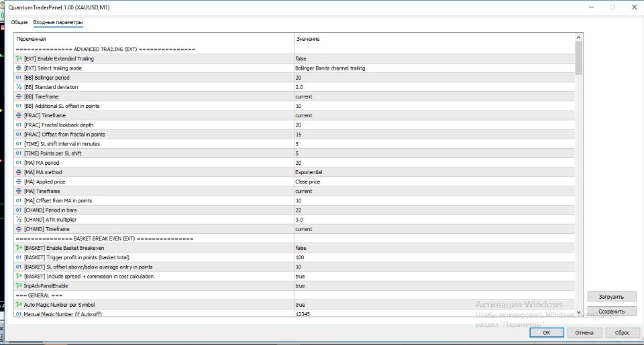Click the Загрузить button
Viewport: 644px width, 345px height.
coord(612,297)
